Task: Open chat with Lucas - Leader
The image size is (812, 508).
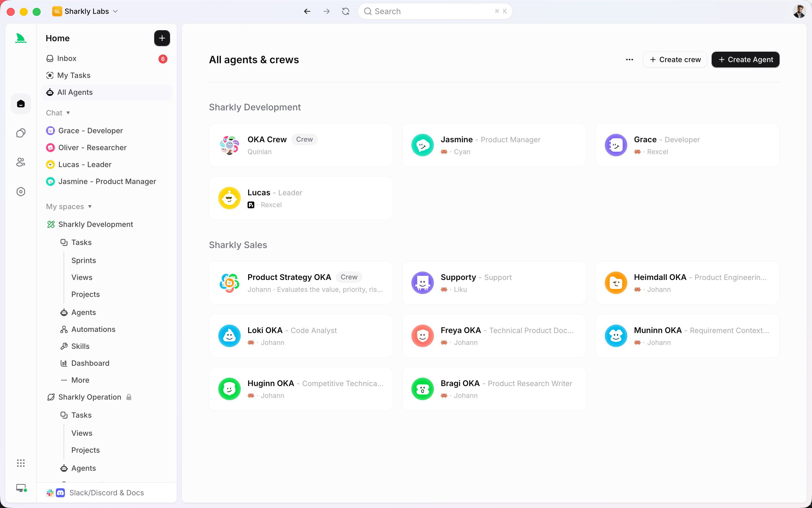Action: (x=79, y=165)
